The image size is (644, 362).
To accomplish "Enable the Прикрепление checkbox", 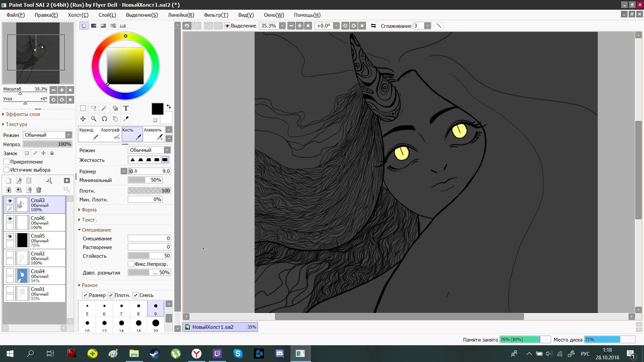I will click(x=7, y=162).
